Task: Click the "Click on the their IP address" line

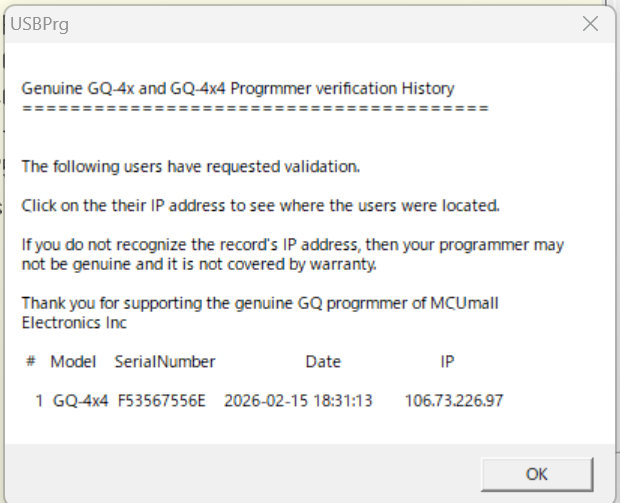Action: point(260,206)
